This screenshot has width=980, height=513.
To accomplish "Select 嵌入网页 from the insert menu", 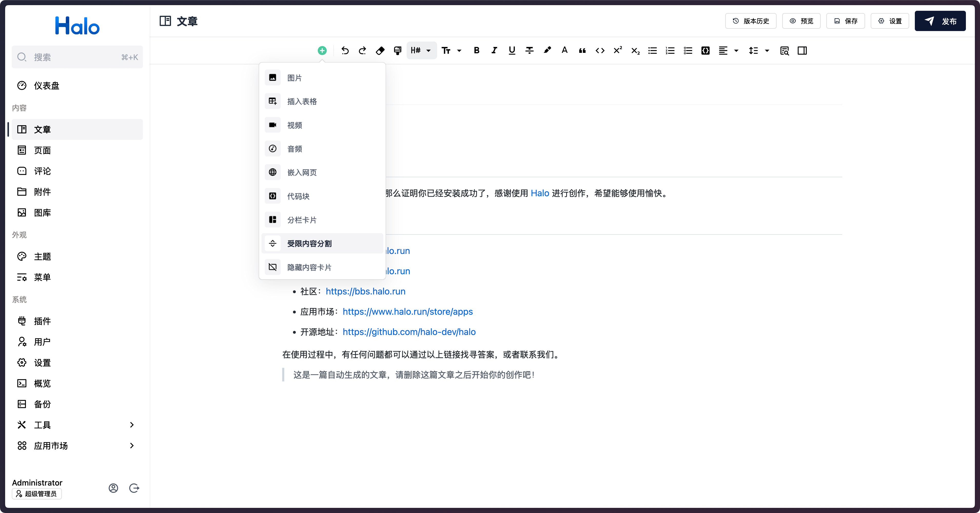I will click(322, 172).
